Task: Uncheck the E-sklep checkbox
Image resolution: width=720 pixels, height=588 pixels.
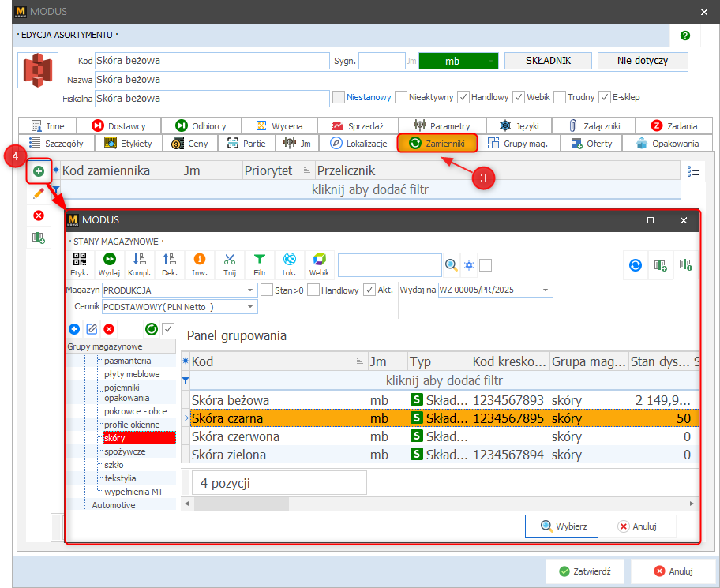Action: tap(605, 97)
